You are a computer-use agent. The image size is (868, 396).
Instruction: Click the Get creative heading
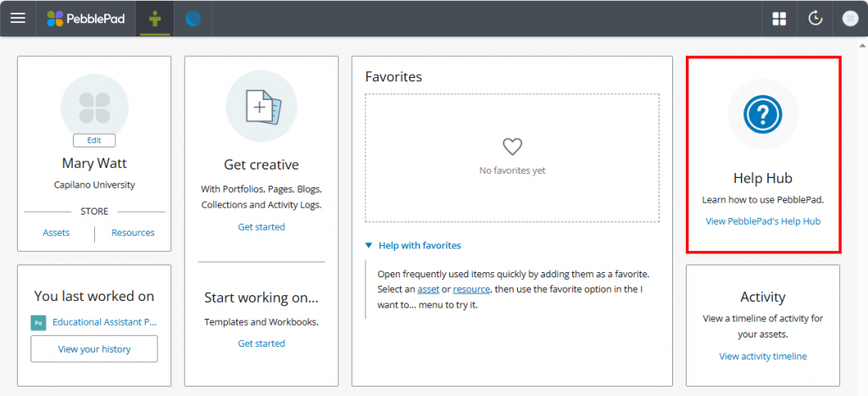261,165
